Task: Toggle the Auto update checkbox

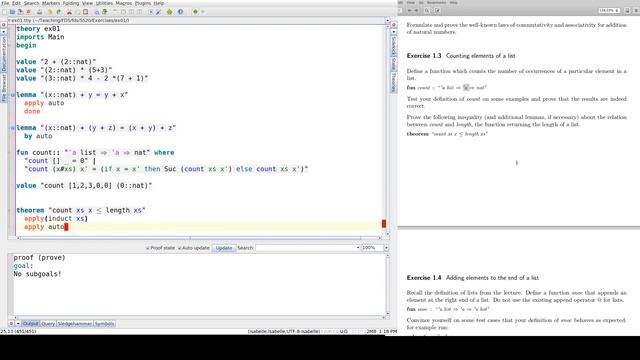Action: click(179, 248)
